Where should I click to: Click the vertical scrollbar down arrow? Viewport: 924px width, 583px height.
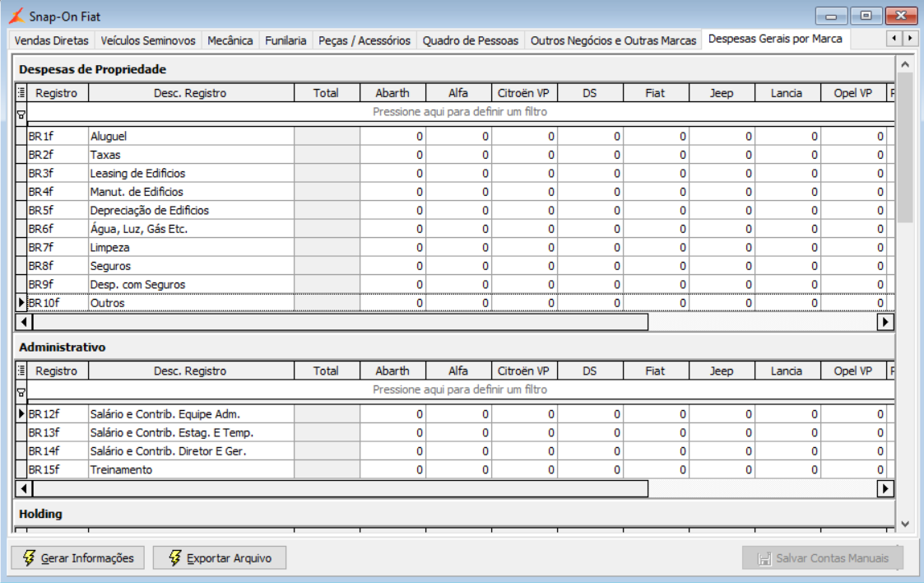point(905,524)
